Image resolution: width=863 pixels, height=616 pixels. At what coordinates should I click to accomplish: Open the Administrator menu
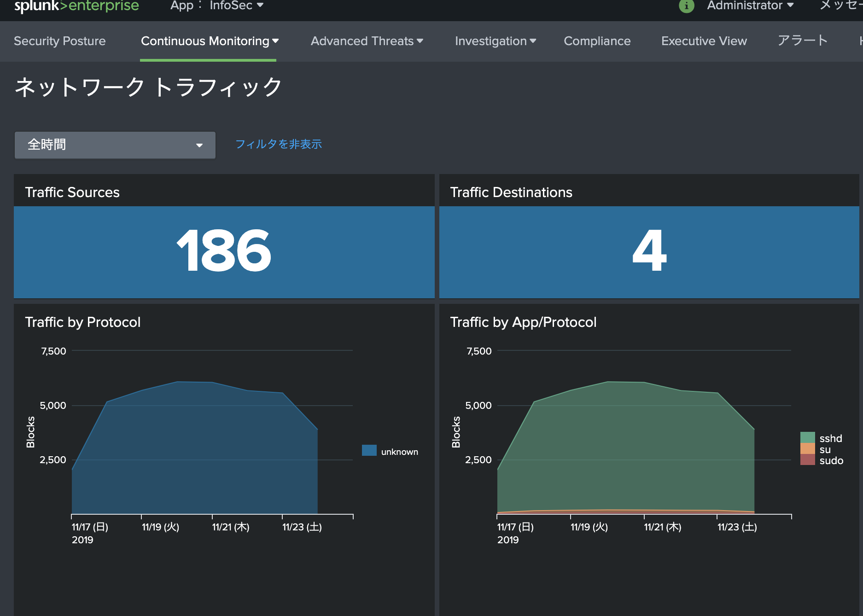point(750,6)
